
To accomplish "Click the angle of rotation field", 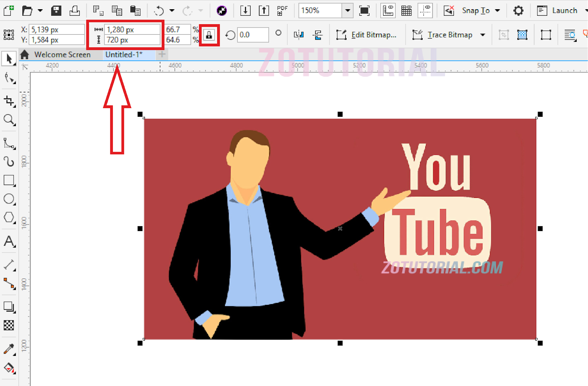I will point(253,35).
